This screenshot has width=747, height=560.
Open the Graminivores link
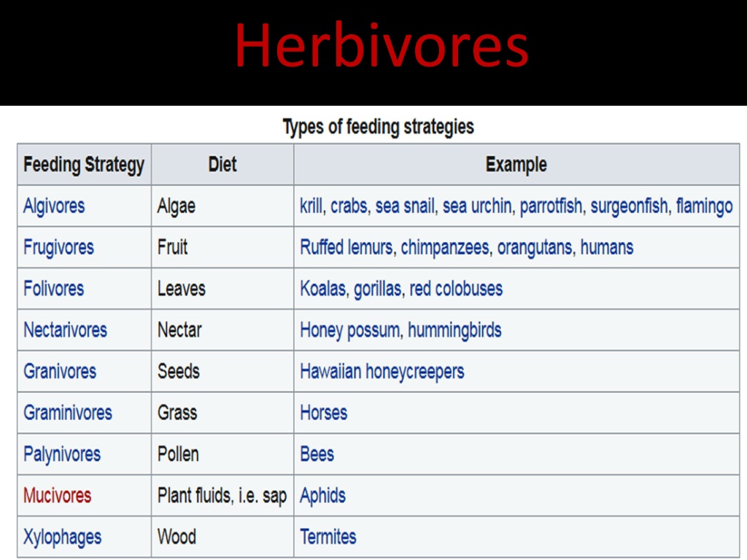[68, 413]
